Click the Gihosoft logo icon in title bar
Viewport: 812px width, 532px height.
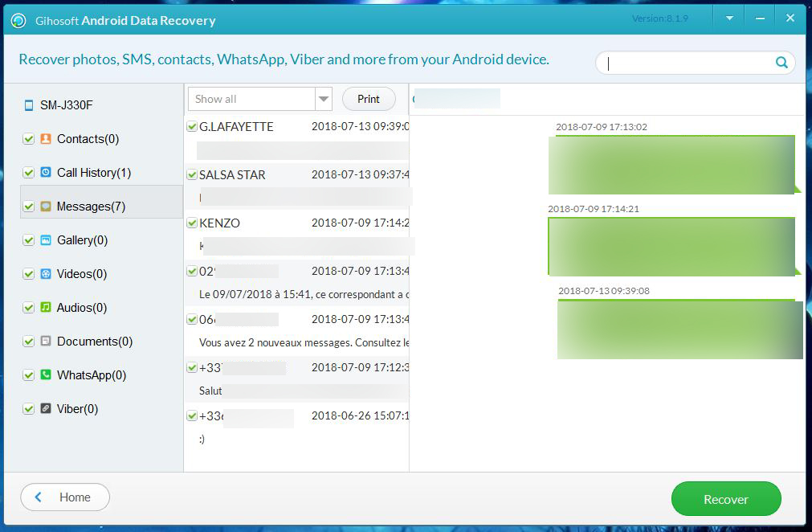click(x=18, y=21)
